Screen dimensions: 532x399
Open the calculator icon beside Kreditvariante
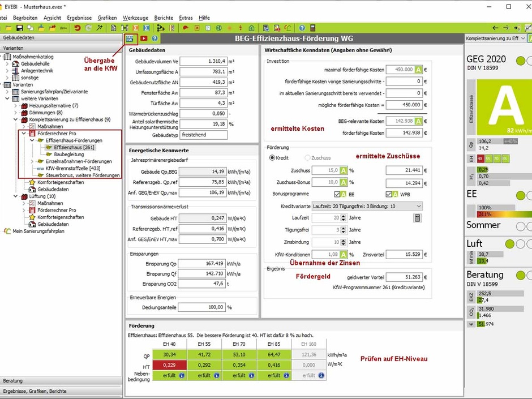point(418,217)
